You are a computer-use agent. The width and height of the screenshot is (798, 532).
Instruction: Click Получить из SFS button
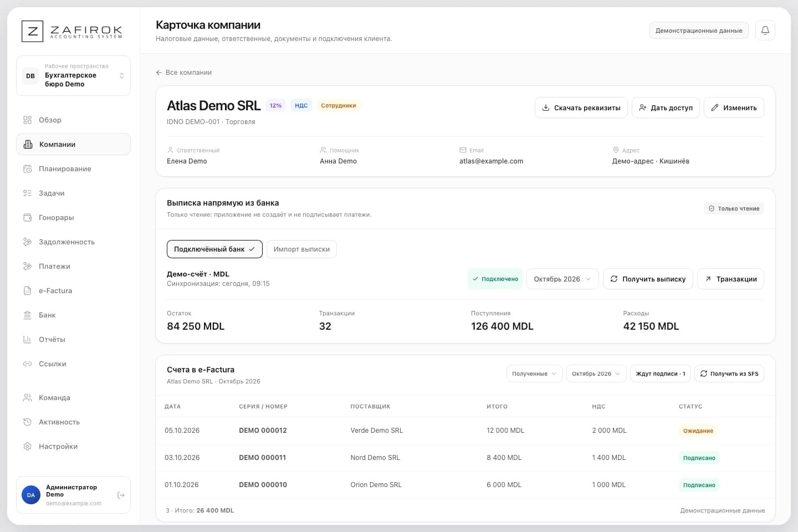(729, 374)
